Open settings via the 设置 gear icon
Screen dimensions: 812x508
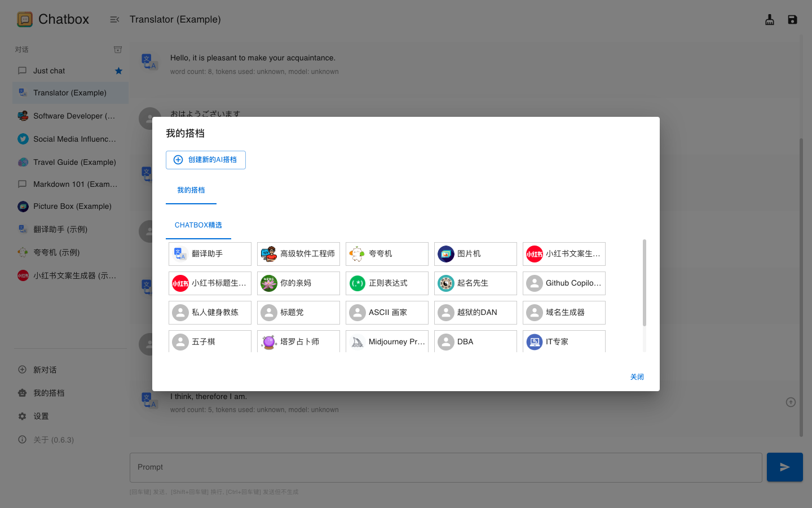21,416
